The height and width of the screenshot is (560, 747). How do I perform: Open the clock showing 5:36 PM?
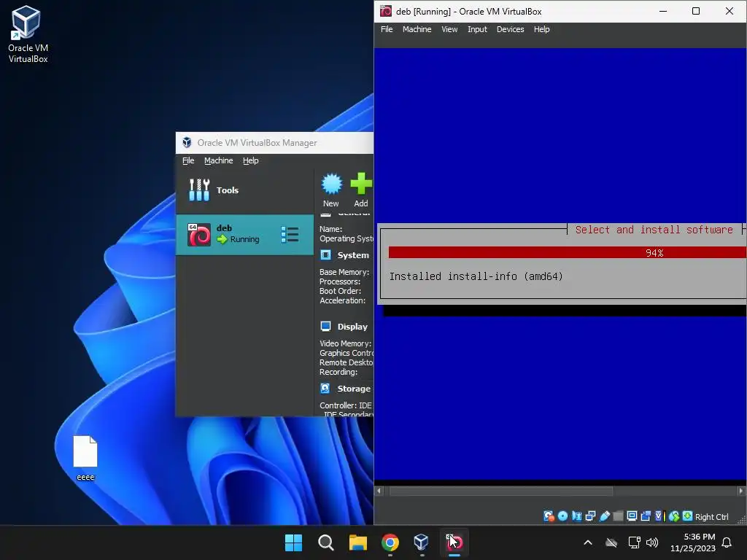click(x=693, y=542)
